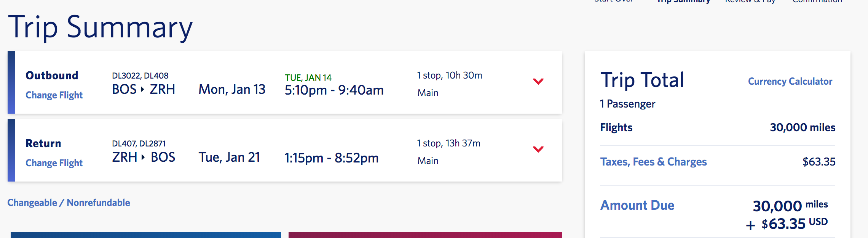Click the Amount Due link
Viewport: 868px width, 238px height.
(x=637, y=205)
